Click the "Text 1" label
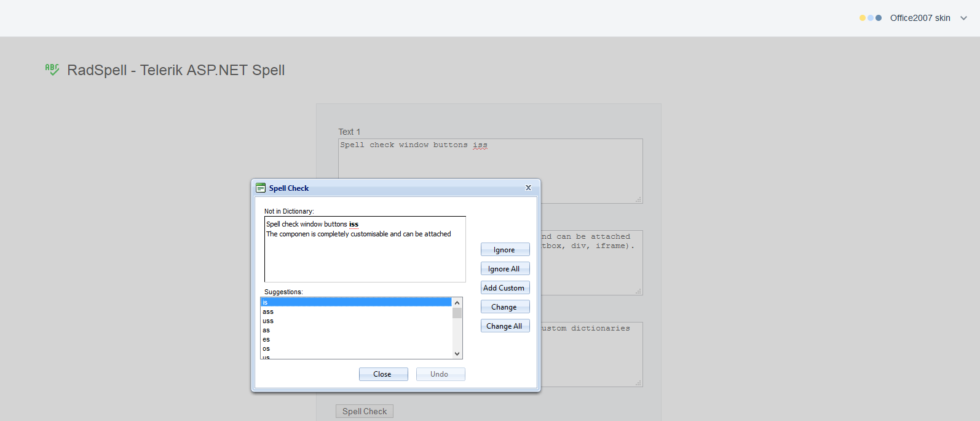This screenshot has height=421, width=980. (x=349, y=132)
